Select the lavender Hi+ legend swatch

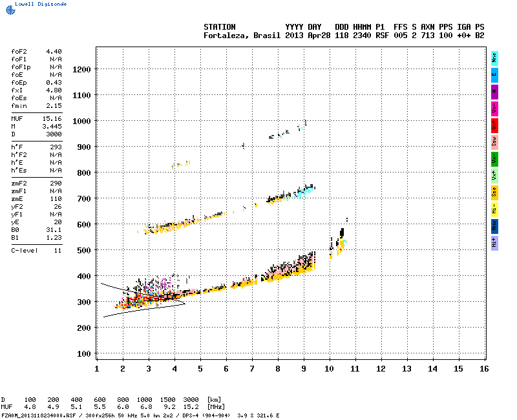point(494,242)
